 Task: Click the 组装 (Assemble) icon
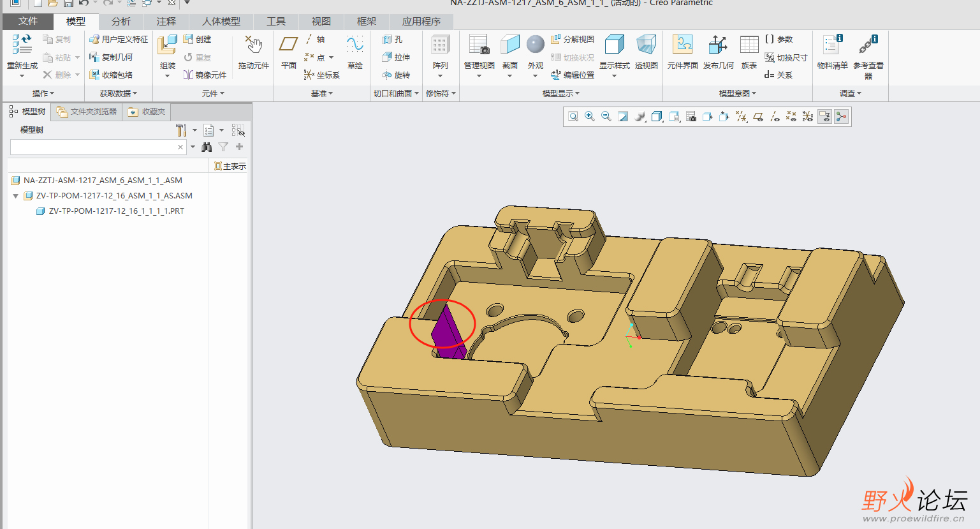[167, 45]
